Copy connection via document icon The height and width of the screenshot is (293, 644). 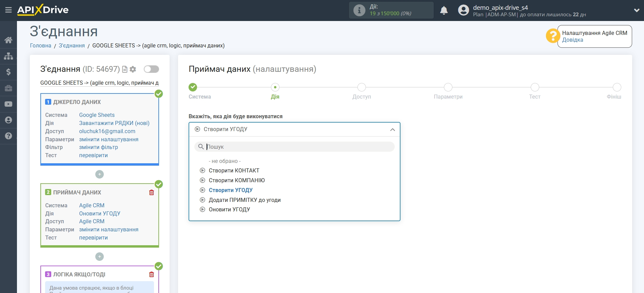125,69
